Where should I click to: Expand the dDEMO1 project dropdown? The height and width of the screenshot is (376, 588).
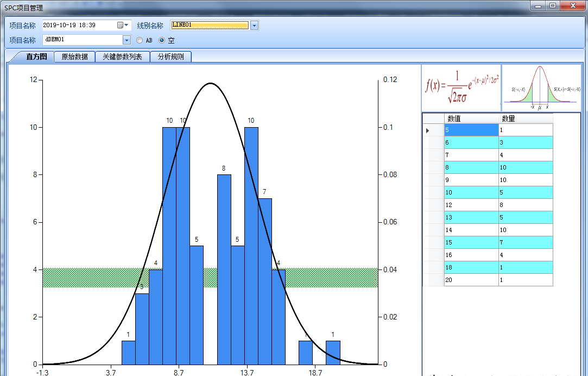(x=127, y=40)
